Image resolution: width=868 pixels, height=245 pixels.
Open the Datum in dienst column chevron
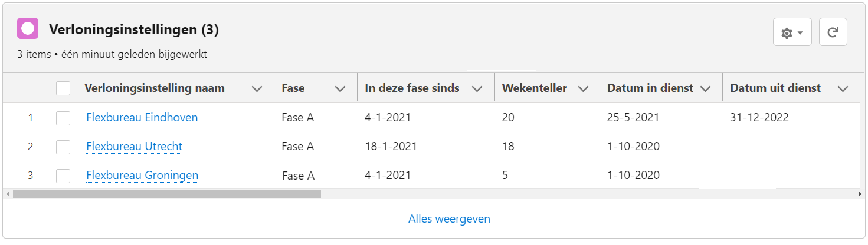[x=705, y=89]
